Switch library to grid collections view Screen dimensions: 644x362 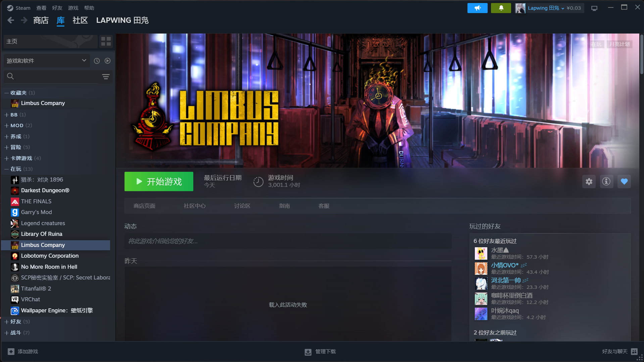106,41
